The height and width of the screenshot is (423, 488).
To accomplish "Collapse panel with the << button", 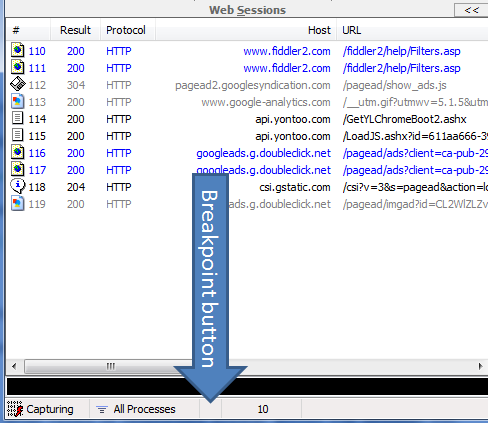I will [471, 10].
